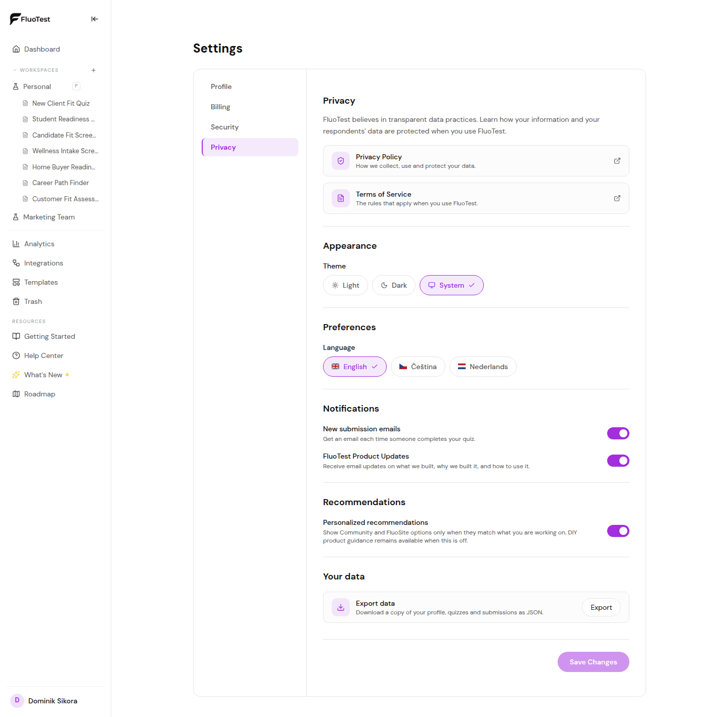Click the Terms of Service document icon
Viewport: 728px width, 717px height.
coord(341,198)
